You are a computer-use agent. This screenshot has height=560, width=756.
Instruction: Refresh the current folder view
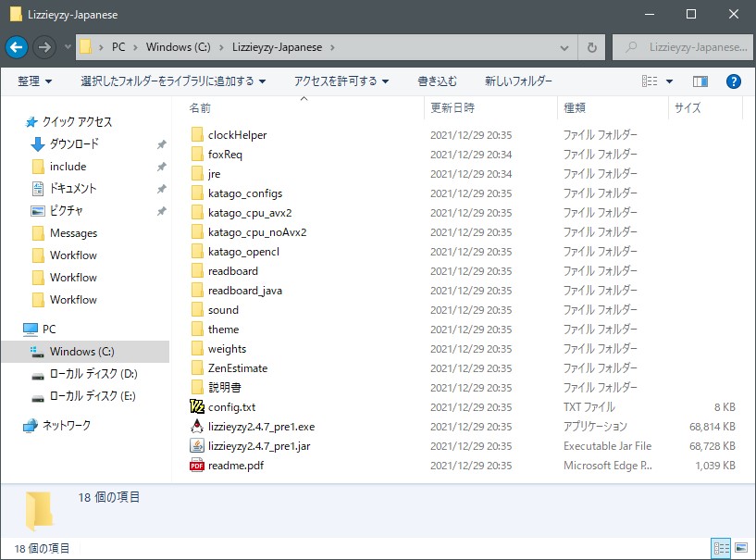point(592,47)
